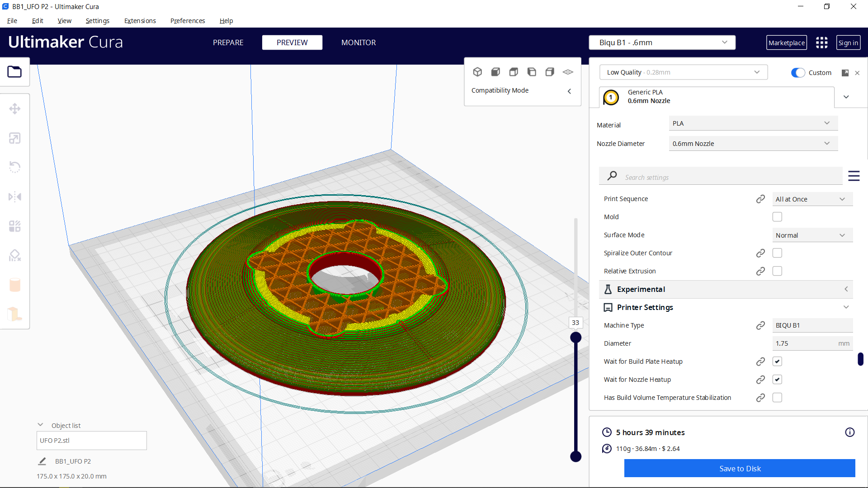Switch to the MONITOR tab
This screenshot has width=868, height=488.
coord(359,42)
